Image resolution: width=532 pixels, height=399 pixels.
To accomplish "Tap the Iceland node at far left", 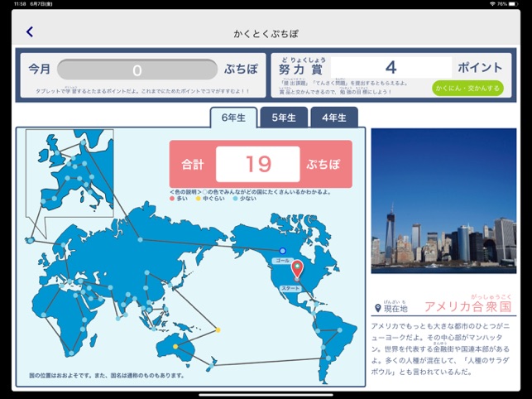I will 31,240.
